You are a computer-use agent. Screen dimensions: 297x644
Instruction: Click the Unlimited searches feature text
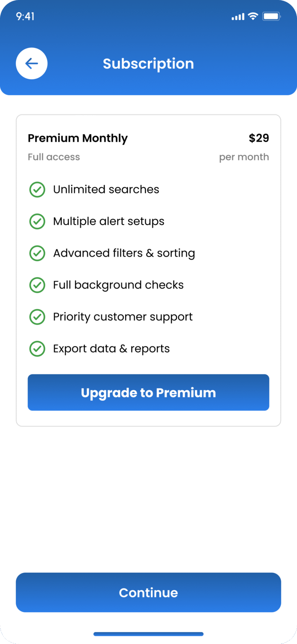106,190
